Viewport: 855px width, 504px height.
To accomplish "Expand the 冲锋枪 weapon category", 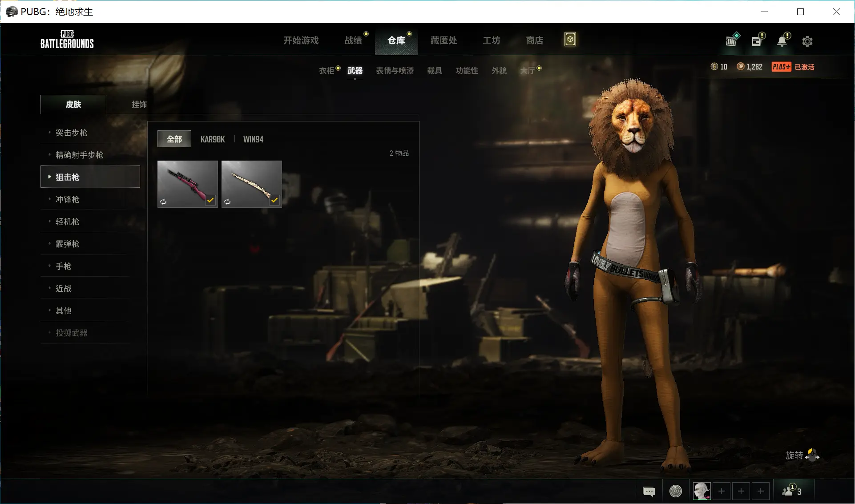I will click(68, 199).
